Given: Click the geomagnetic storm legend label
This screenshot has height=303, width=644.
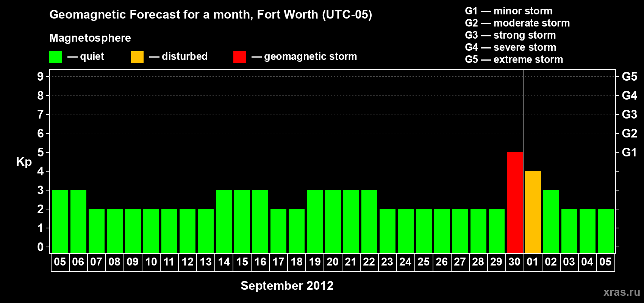Looking at the screenshot, I should [310, 56].
